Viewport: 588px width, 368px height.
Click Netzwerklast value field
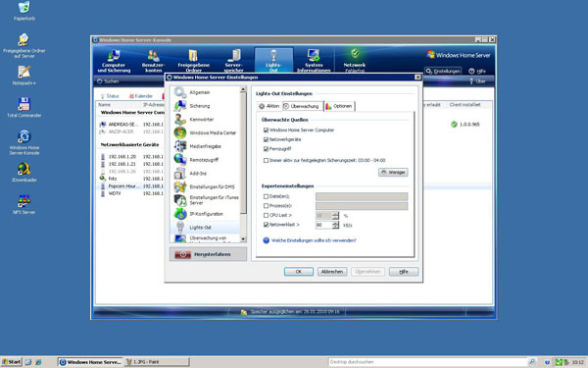tap(324, 225)
